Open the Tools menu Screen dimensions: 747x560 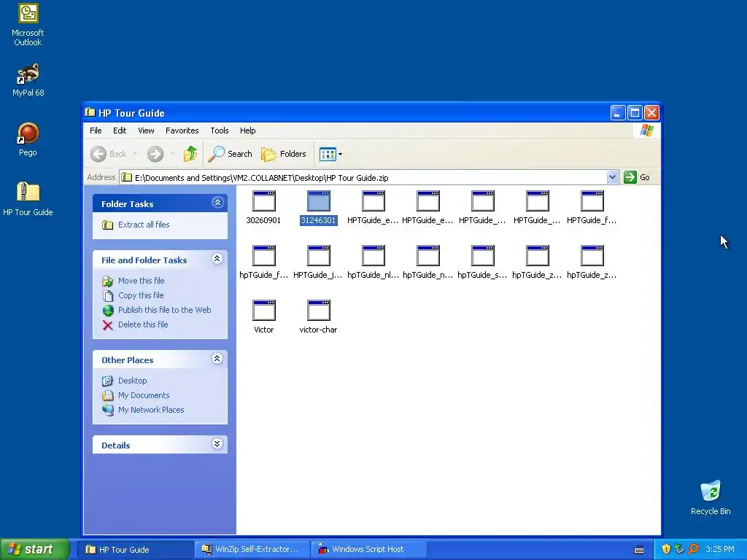(219, 131)
